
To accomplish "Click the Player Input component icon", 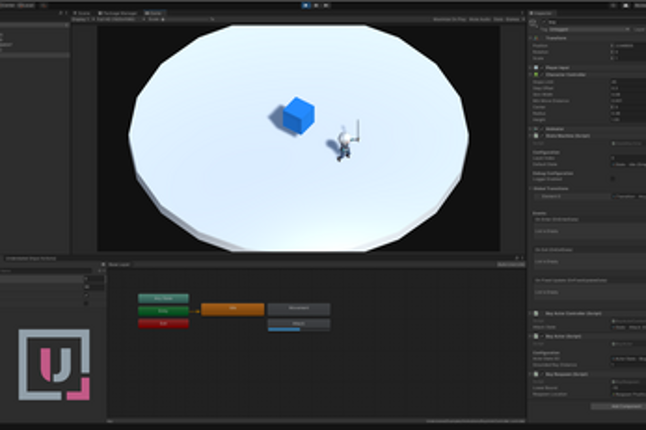I will click(536, 67).
